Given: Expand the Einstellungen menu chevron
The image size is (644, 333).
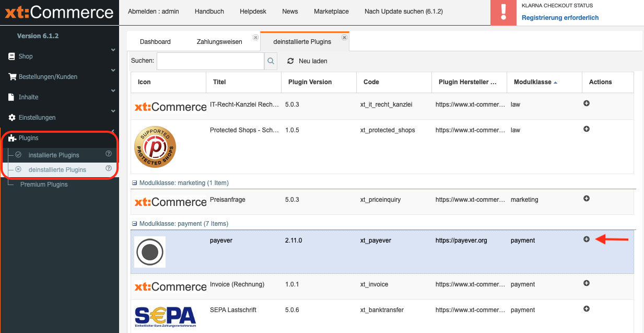Looking at the screenshot, I should (x=113, y=111).
